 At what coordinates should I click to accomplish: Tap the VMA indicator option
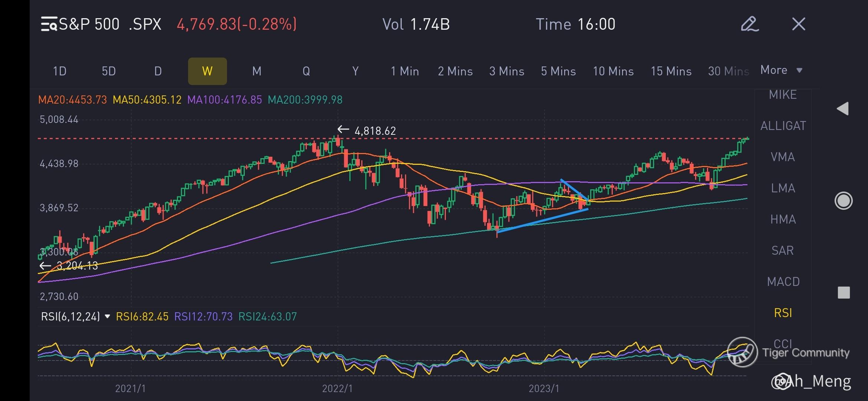click(782, 157)
